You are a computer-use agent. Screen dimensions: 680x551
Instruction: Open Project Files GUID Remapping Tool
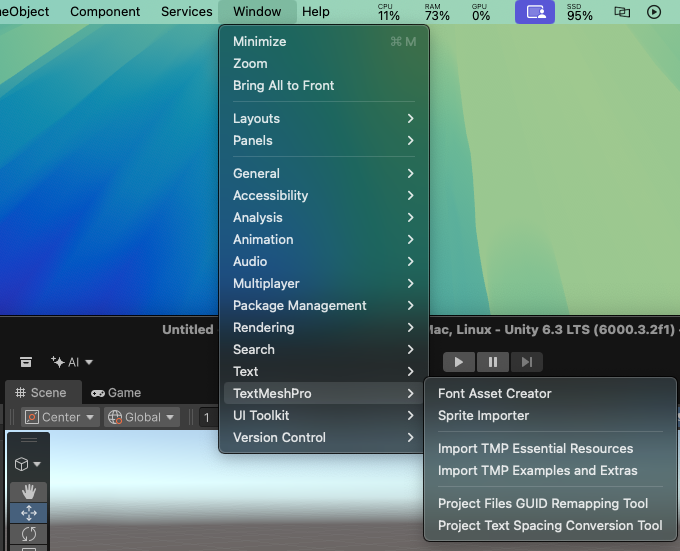(x=550, y=504)
